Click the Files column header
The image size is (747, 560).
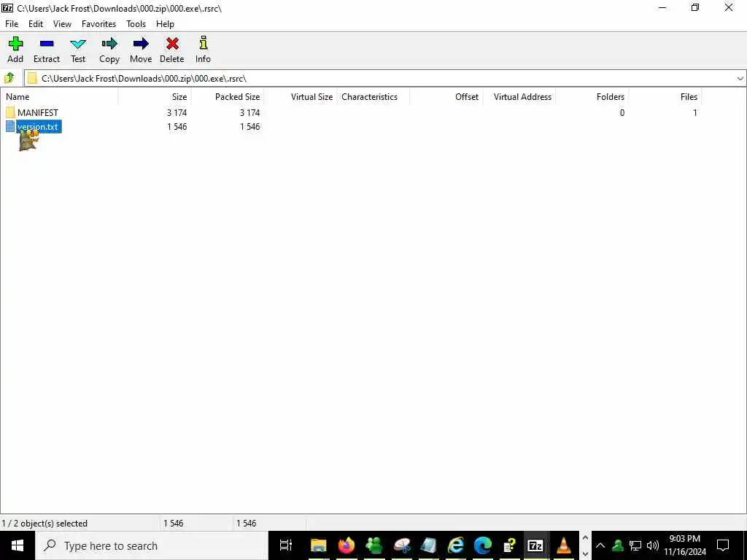click(x=665, y=97)
